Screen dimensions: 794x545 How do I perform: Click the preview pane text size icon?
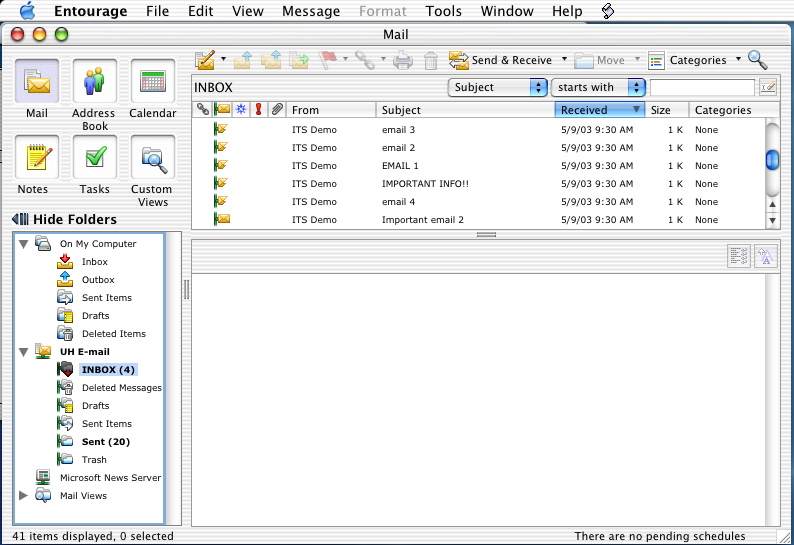pyautogui.click(x=766, y=256)
